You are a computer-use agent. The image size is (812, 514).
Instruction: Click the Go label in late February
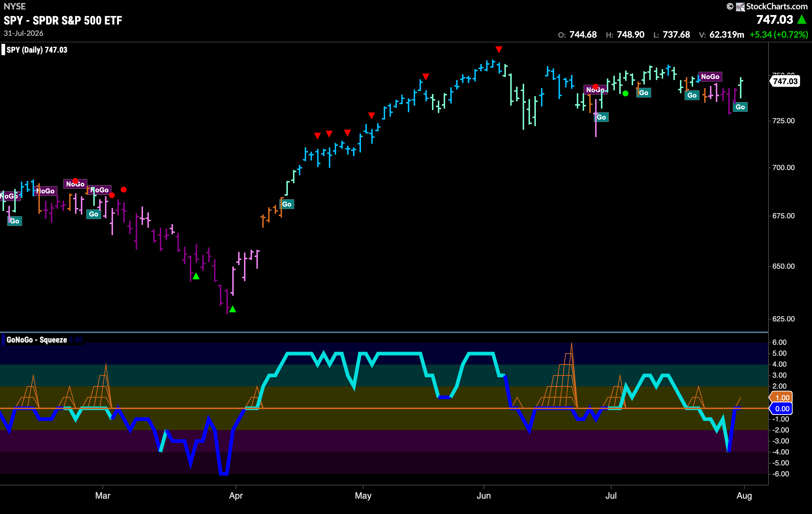[x=94, y=214]
